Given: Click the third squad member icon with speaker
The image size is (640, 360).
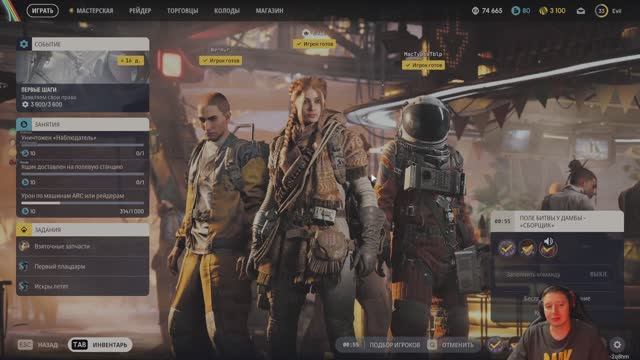Looking at the screenshot, I should [548, 248].
